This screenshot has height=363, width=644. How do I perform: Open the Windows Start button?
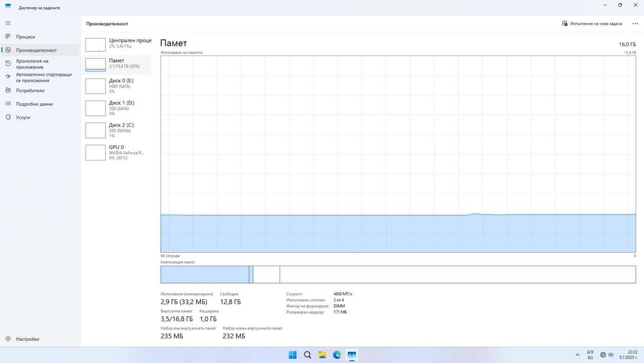click(x=292, y=355)
